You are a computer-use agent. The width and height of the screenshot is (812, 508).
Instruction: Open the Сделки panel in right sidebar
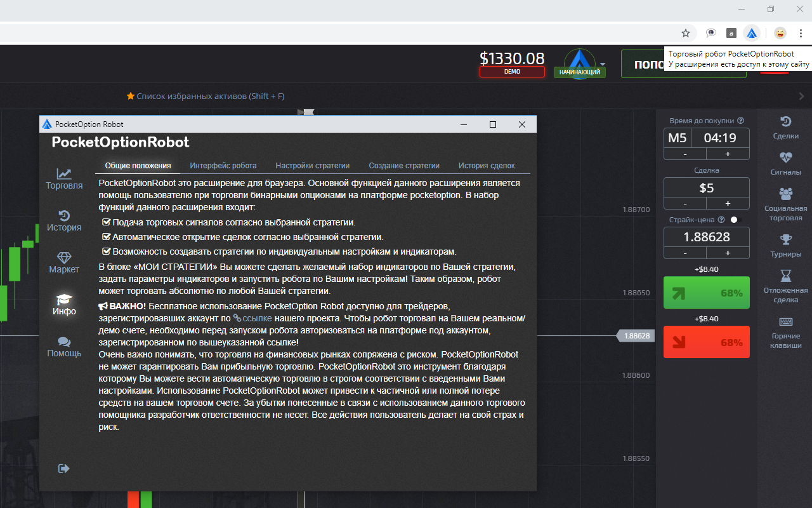[x=786, y=128]
